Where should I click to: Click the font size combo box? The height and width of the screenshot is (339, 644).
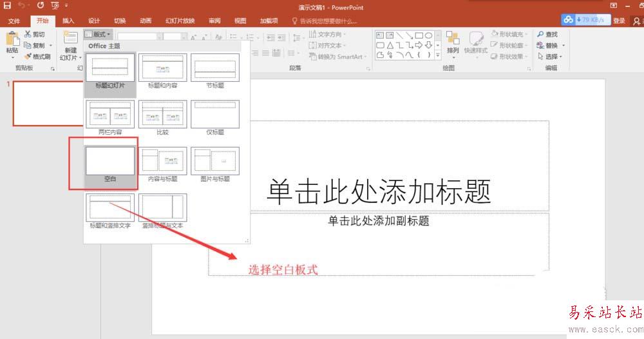pos(175,37)
